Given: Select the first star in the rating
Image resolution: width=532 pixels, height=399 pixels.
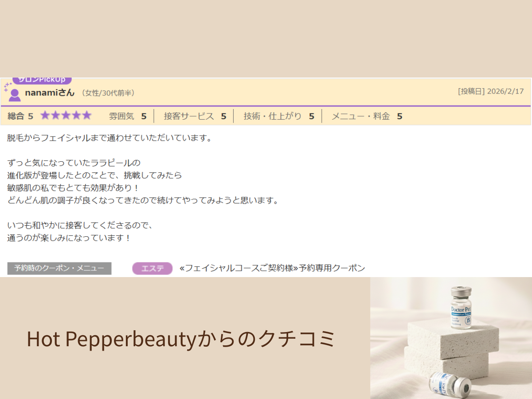Looking at the screenshot, I should pos(44,115).
